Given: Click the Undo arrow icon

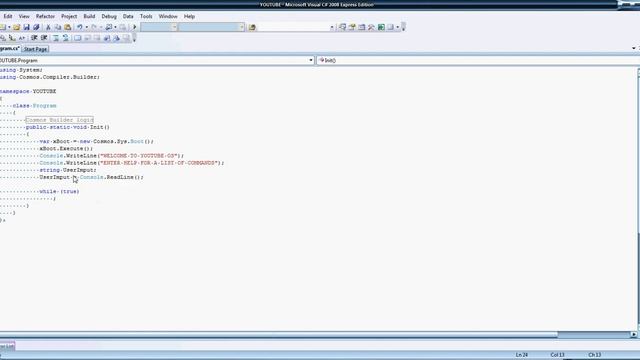Looking at the screenshot, I should 80,27.
